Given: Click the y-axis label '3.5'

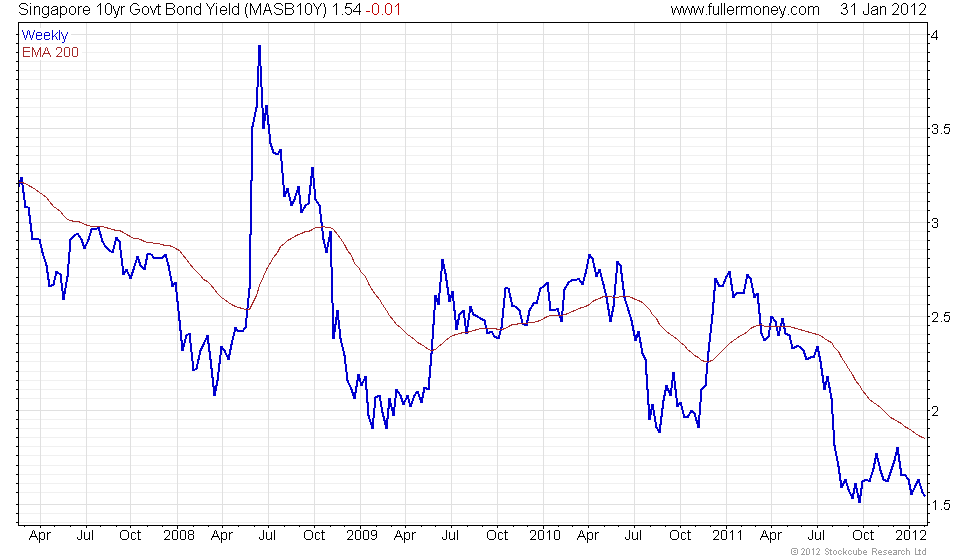Looking at the screenshot, I should click(941, 129).
